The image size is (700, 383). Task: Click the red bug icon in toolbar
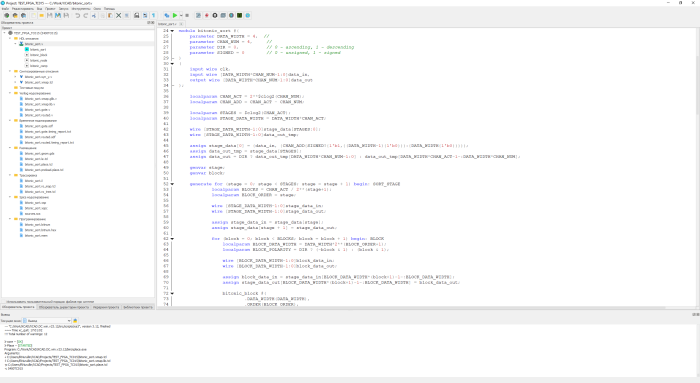pos(207,15)
